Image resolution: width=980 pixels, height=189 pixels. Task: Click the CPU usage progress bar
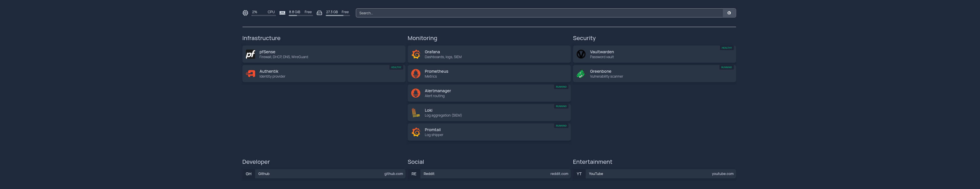tap(264, 15)
